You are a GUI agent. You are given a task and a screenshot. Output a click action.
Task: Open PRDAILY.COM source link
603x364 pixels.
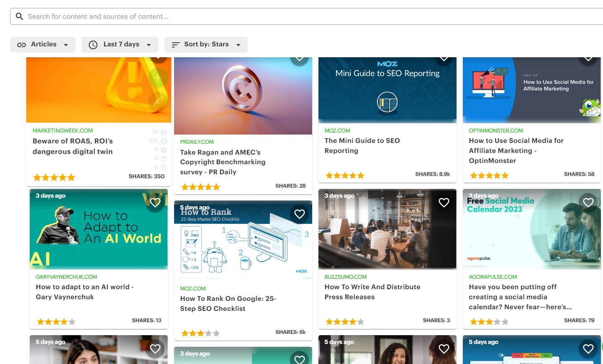[x=197, y=142]
